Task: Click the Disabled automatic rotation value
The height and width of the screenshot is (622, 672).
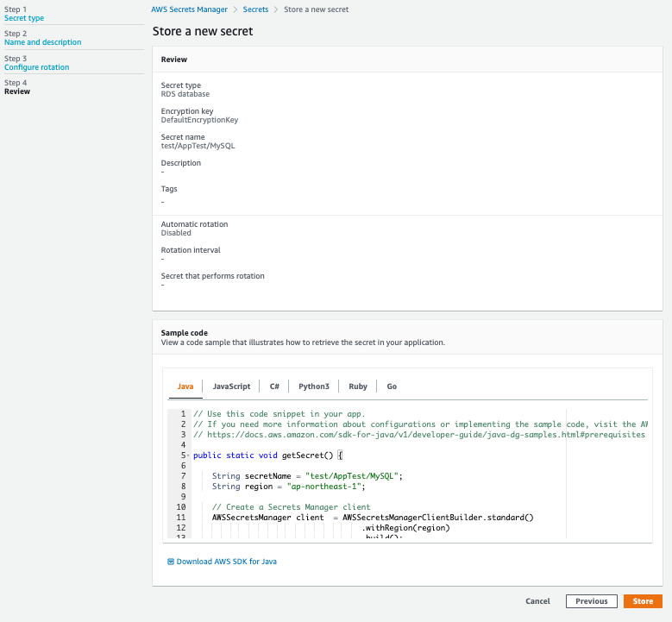Action: click(176, 233)
